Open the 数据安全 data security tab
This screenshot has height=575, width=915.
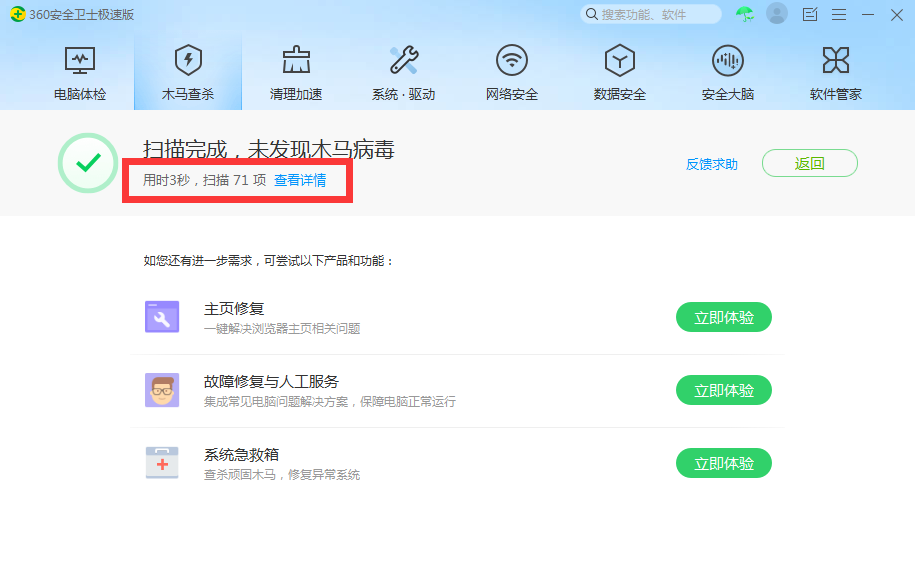pos(620,74)
